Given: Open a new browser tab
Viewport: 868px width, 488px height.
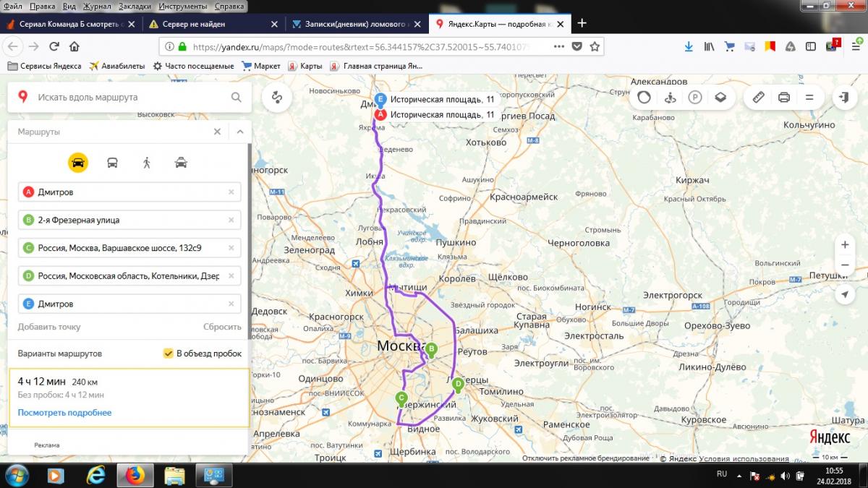Looking at the screenshot, I should point(582,23).
